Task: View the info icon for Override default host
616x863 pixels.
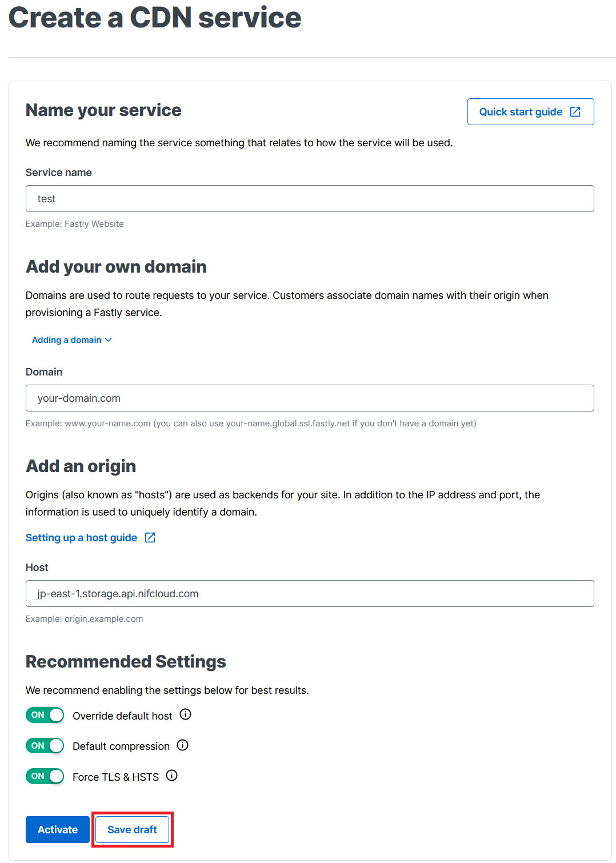Action: point(185,714)
